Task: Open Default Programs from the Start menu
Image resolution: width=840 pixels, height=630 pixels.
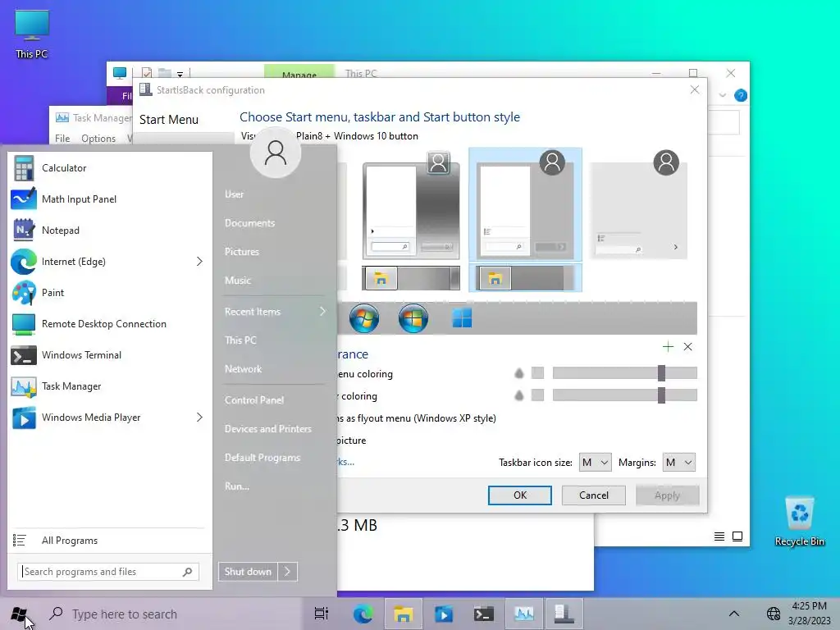Action: coord(262,458)
